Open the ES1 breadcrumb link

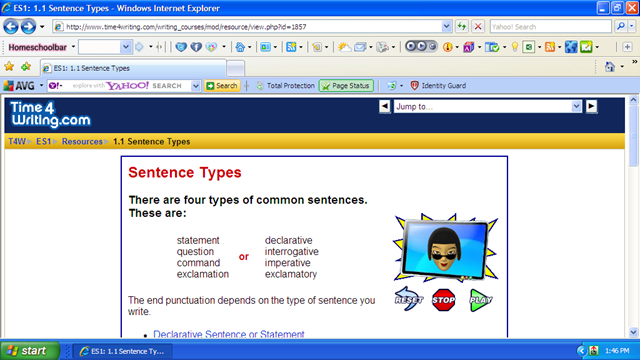(x=43, y=142)
